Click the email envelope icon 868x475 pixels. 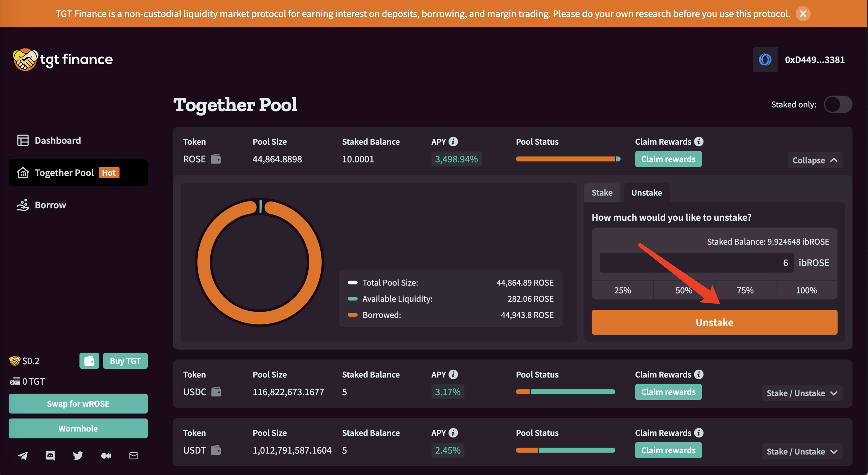pos(134,455)
